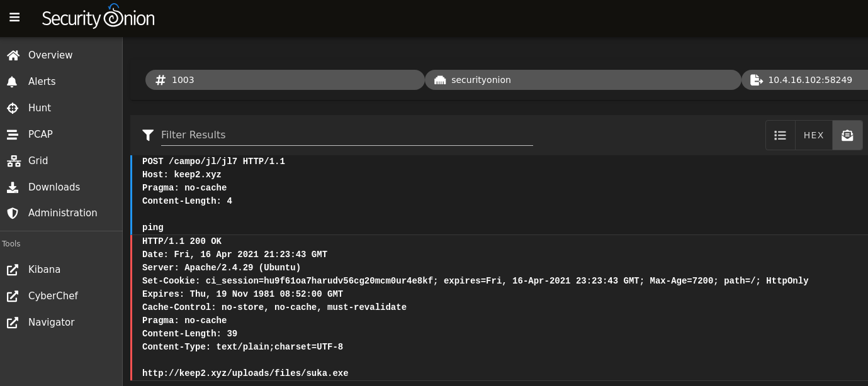The height and width of the screenshot is (386, 868).
Task: Click the Hunt crosshair icon
Action: point(13,108)
